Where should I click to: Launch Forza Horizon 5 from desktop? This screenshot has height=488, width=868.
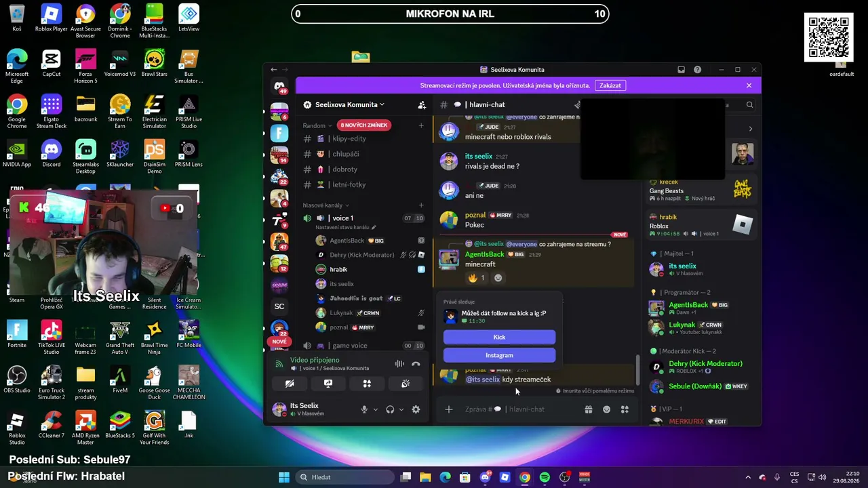(85, 66)
